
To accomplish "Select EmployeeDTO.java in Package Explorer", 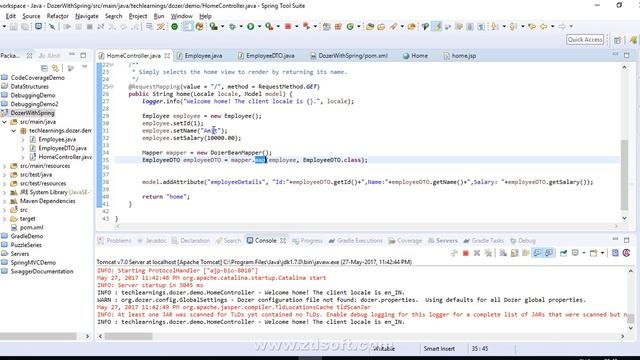I will 62,148.
